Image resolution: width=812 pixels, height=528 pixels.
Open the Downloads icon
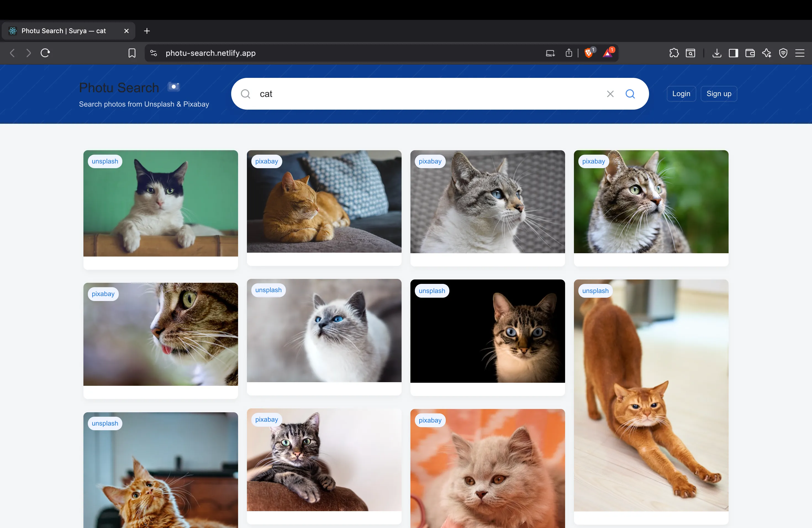tap(717, 53)
